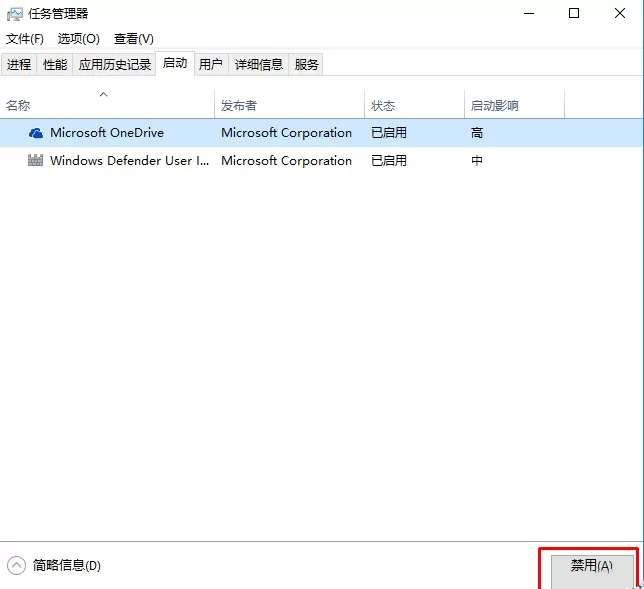Sort by 名称 column header
The width and height of the screenshot is (644, 589).
[x=107, y=106]
